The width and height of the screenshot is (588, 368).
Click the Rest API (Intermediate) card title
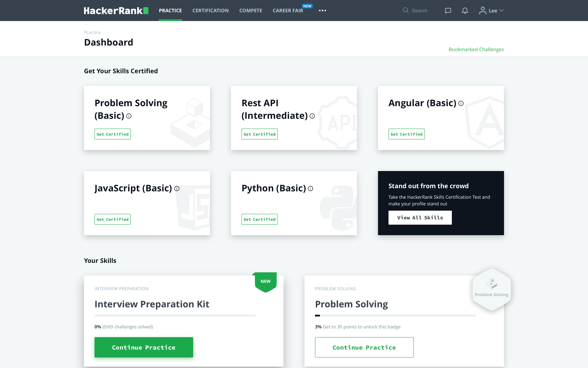click(x=275, y=109)
